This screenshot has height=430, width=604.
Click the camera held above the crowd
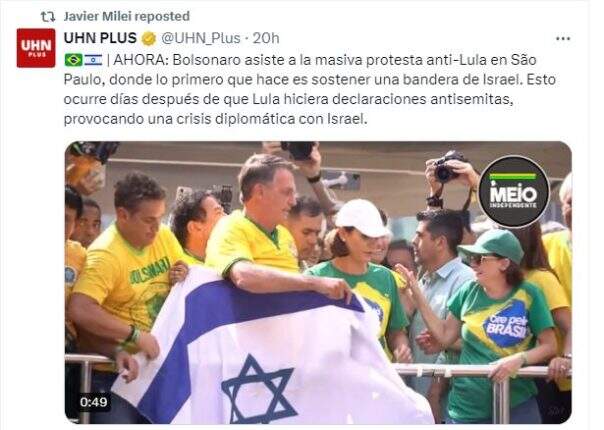click(x=446, y=166)
